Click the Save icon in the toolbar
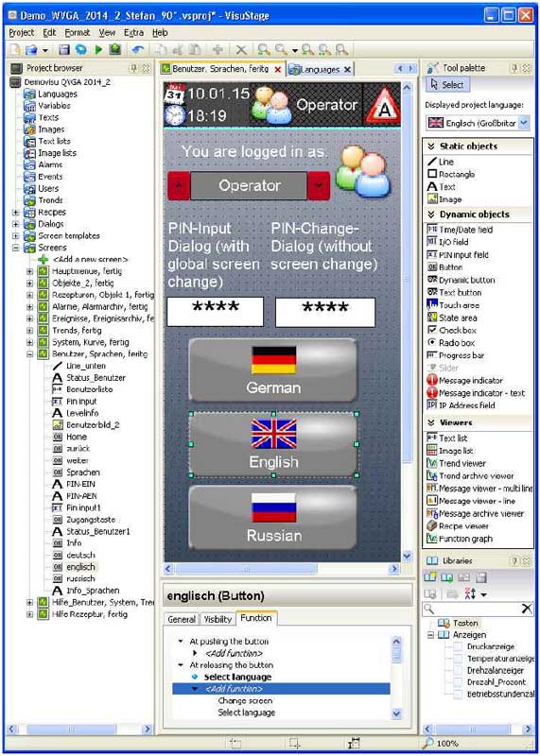 [63, 49]
